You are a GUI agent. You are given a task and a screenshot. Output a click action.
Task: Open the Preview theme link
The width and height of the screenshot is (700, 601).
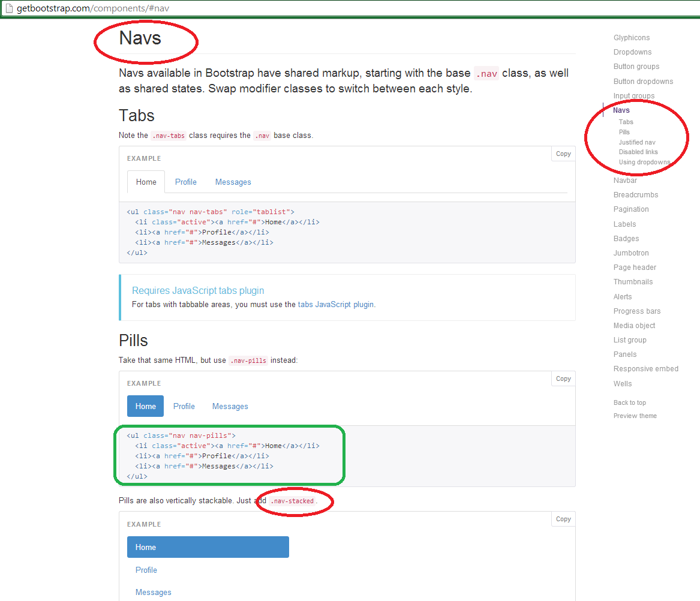pos(635,415)
